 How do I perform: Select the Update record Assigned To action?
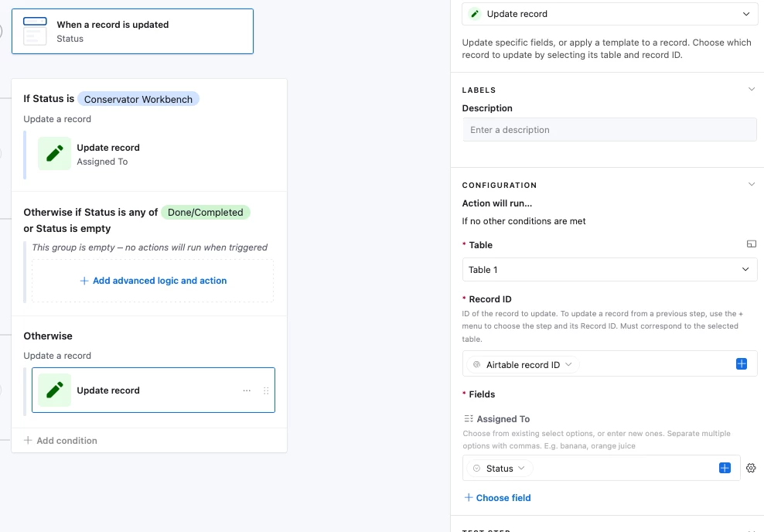[x=153, y=154]
